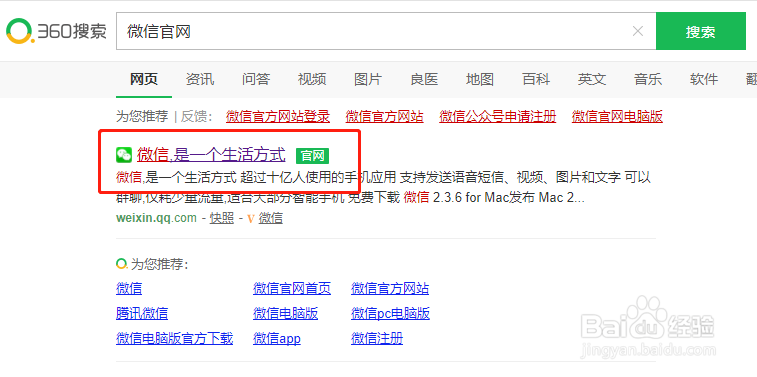Open the 问答 tab
The width and height of the screenshot is (757, 377).
pyautogui.click(x=256, y=79)
